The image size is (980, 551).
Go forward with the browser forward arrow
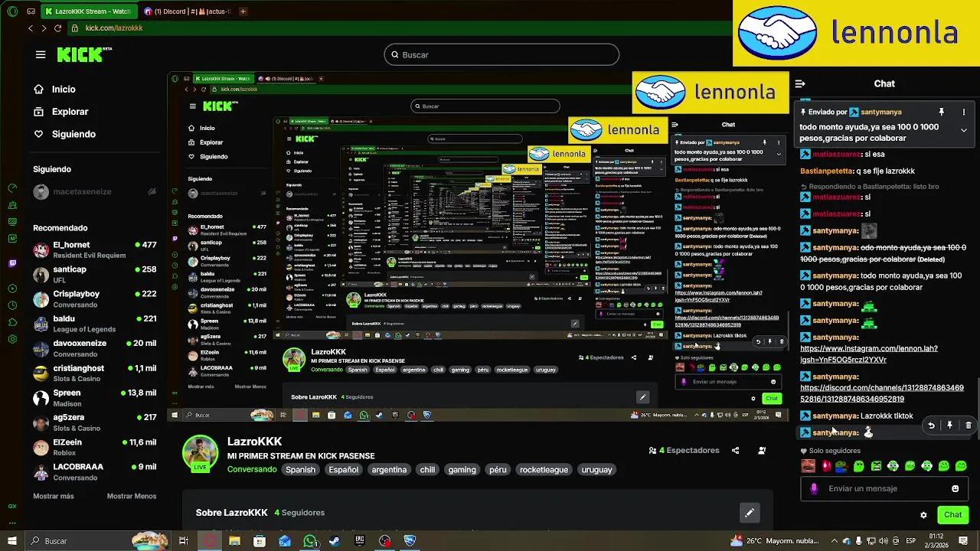44,28
